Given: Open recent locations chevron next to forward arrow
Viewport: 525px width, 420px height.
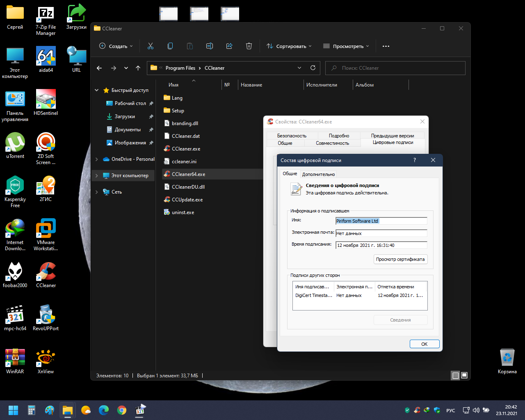Looking at the screenshot, I should pos(126,68).
